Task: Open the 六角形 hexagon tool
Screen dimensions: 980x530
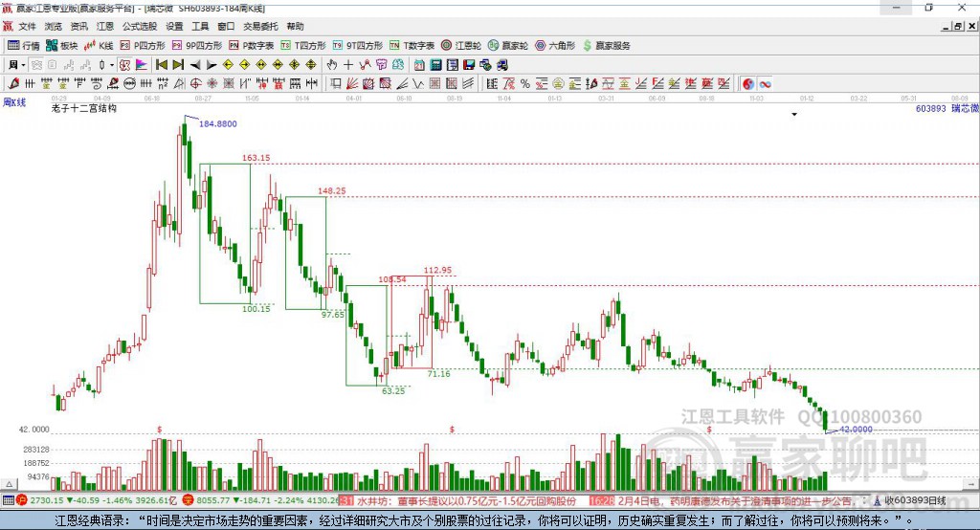Action: tap(555, 45)
